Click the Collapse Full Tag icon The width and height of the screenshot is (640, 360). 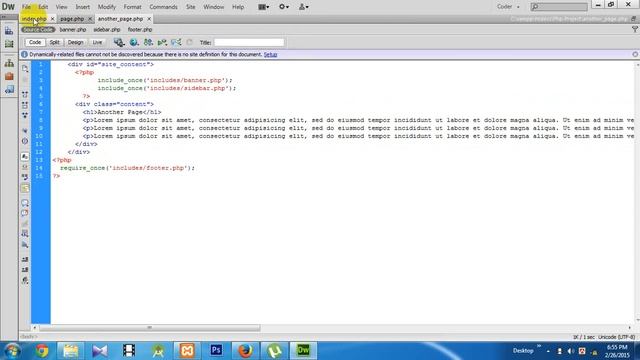pos(25,94)
